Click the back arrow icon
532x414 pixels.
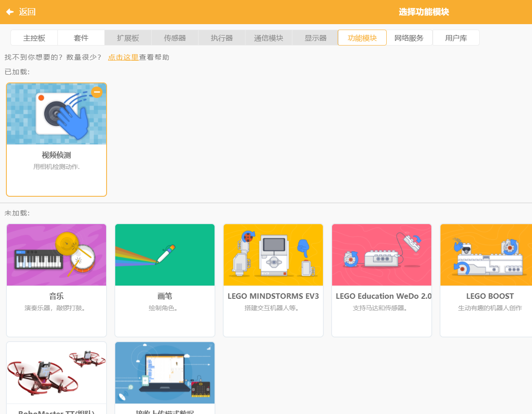tap(10, 12)
